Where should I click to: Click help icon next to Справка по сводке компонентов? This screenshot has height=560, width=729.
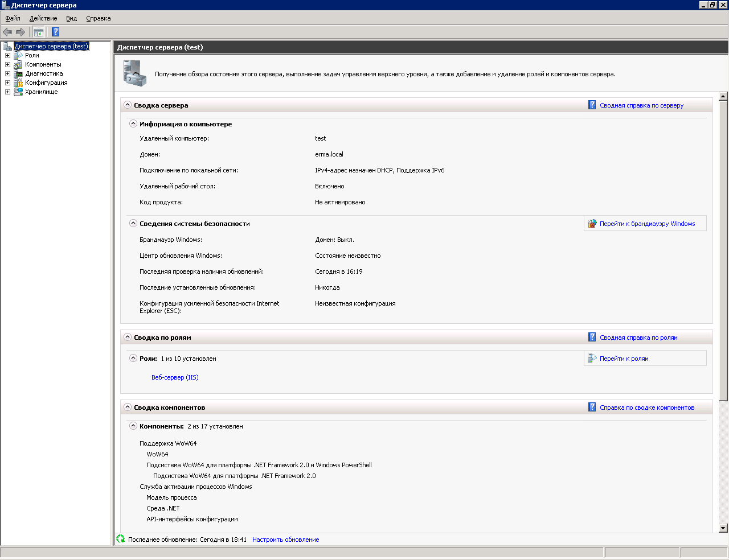pyautogui.click(x=592, y=407)
